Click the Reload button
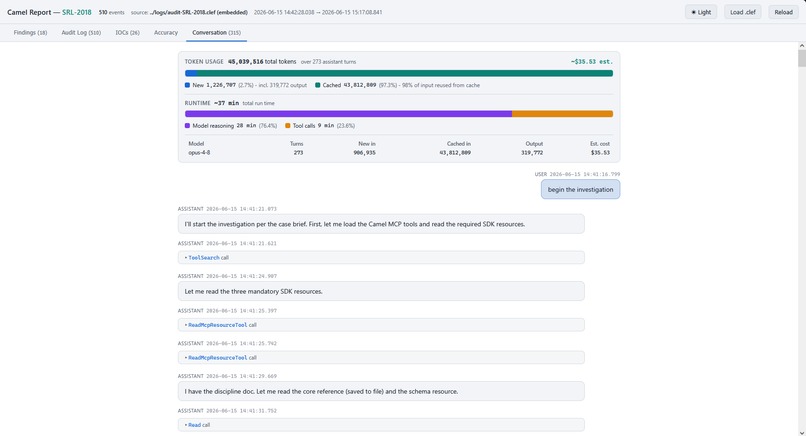806x436 pixels. pos(783,12)
